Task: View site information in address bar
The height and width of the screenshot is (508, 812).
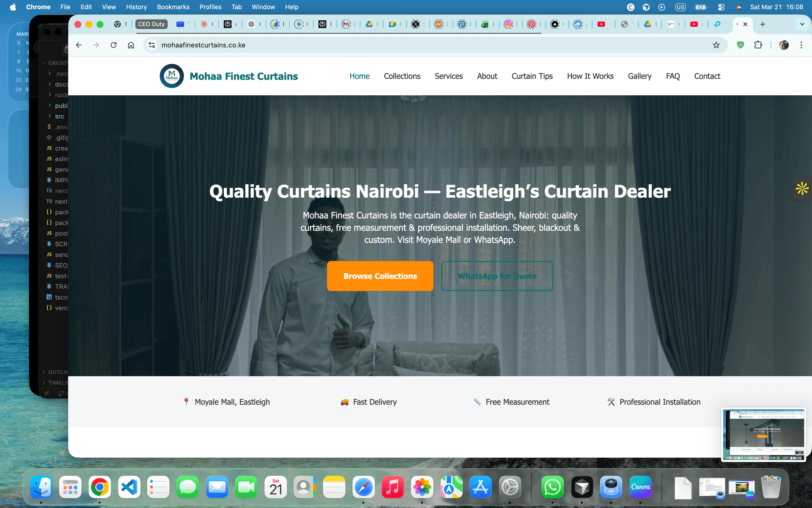Action: 152,45
